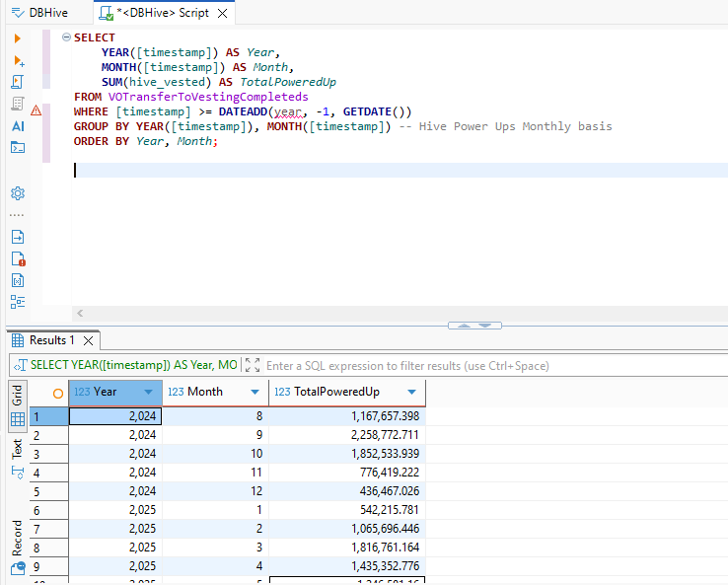Viewport: 728px width, 585px height.
Task: Click the grid table icon under Grid
Action: tap(18, 419)
